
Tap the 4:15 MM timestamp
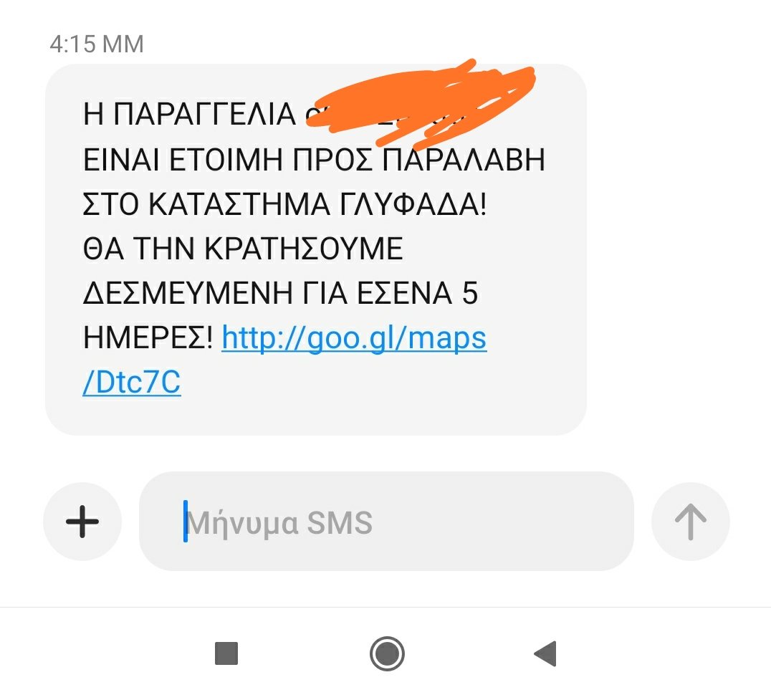coord(97,44)
